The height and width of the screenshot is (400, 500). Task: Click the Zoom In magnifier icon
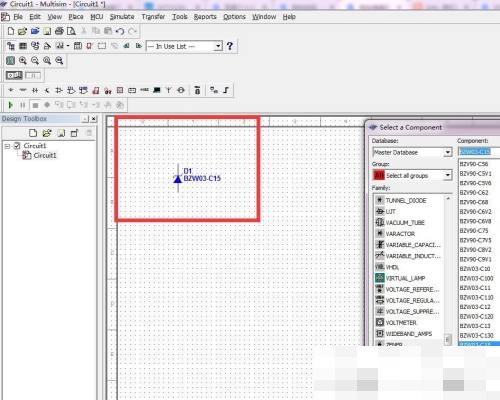point(23,60)
